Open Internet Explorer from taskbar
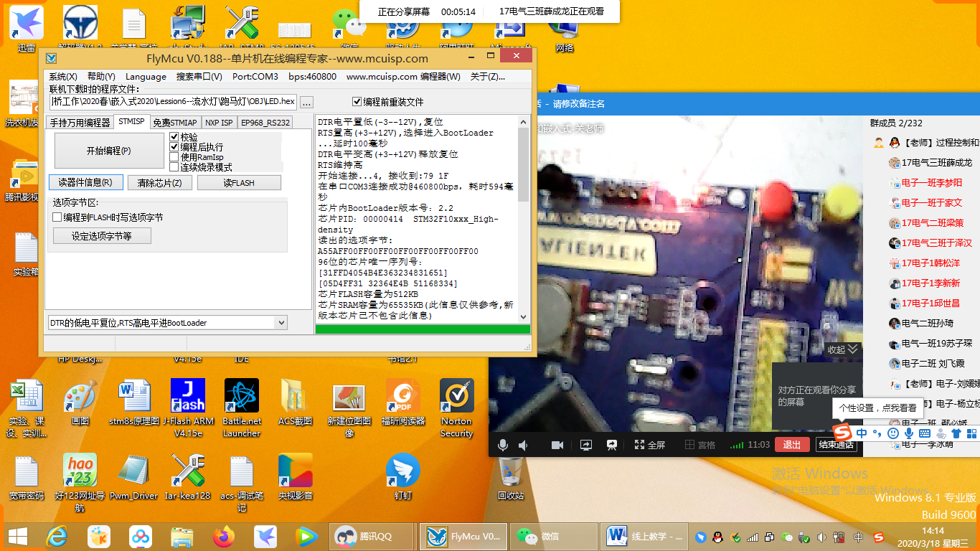980x551 pixels. [57, 536]
